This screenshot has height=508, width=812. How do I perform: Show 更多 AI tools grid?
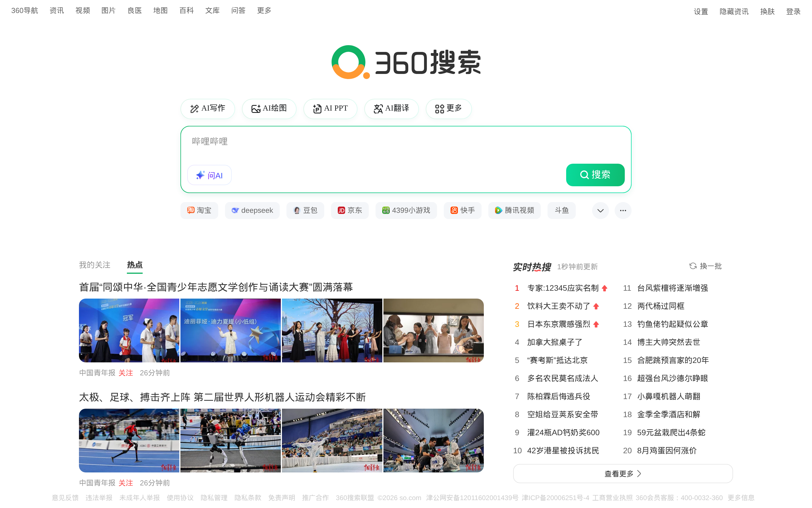click(x=448, y=109)
